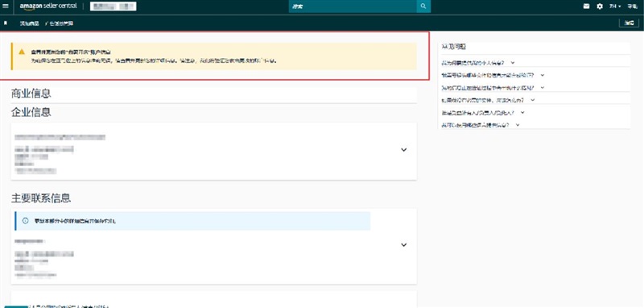Screen dimensions: 644x308
Task: Expand the 主要联系信息 card chevron
Action: coord(404,244)
